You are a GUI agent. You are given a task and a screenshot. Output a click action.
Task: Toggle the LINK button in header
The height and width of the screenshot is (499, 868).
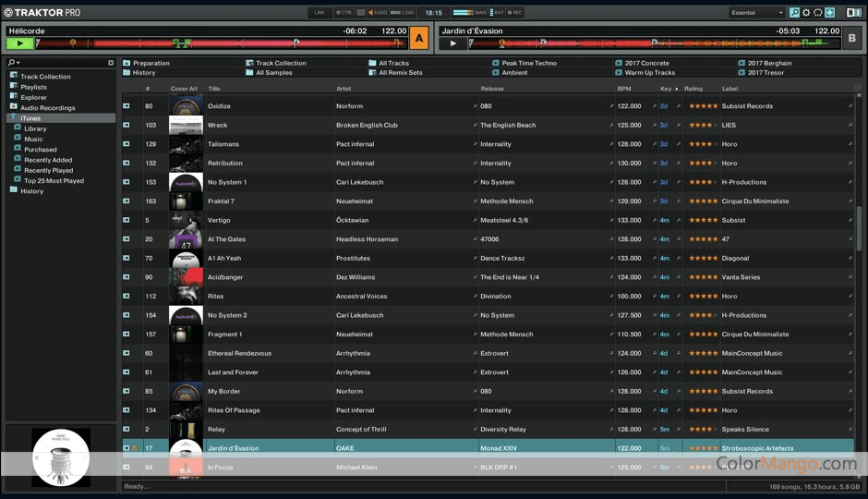[319, 12]
